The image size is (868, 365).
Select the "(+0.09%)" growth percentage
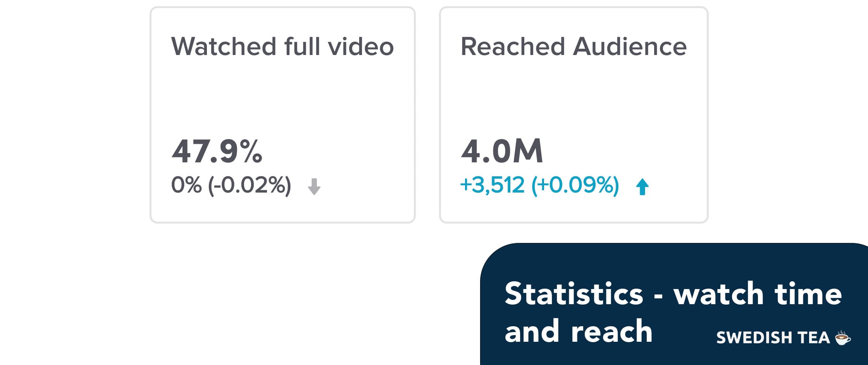coord(575,185)
